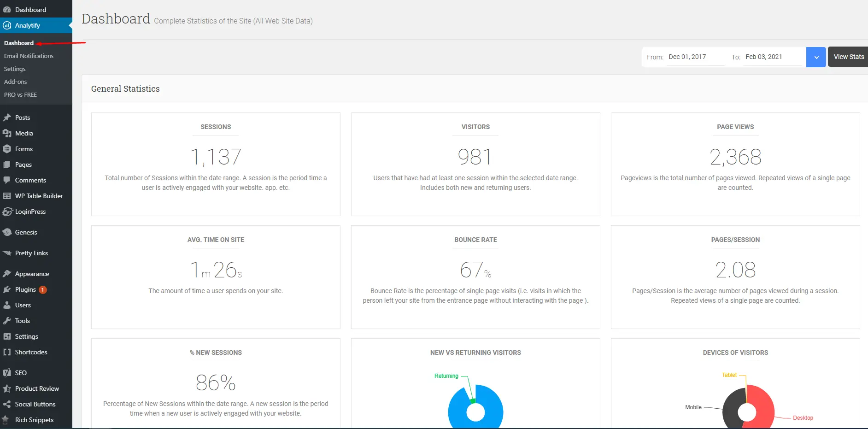Click the Posts pin icon
This screenshot has width=868, height=429.
coord(7,118)
